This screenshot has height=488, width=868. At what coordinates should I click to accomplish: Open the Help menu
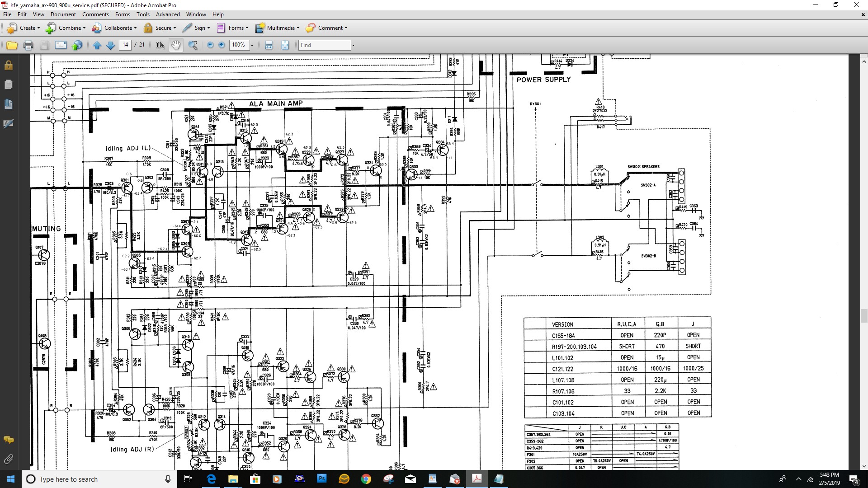(x=218, y=14)
